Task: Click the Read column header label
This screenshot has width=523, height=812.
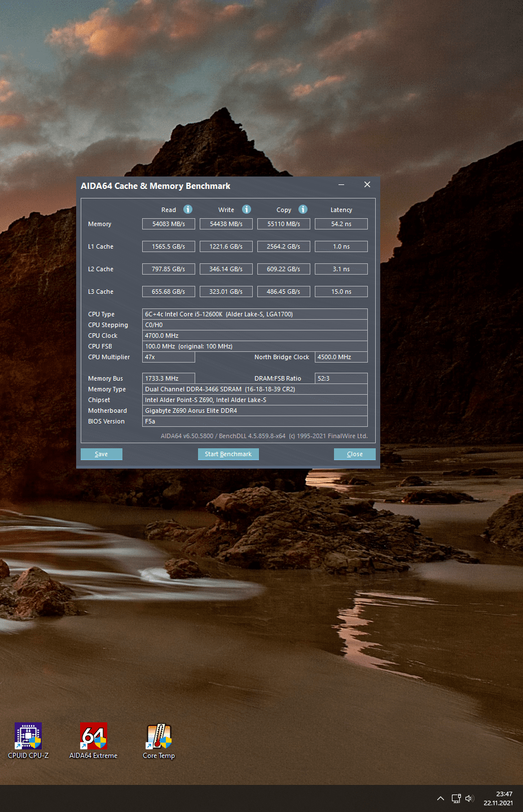Action: [169, 210]
